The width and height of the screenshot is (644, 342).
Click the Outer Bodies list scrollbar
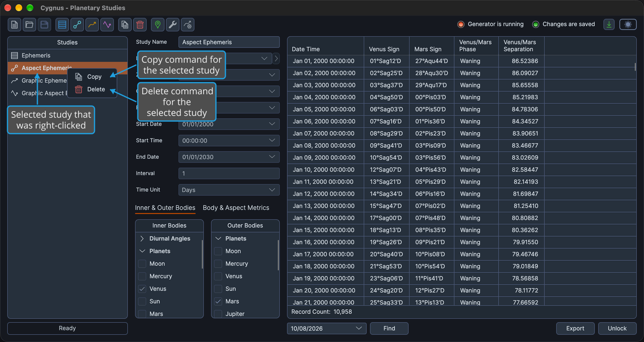click(278, 254)
